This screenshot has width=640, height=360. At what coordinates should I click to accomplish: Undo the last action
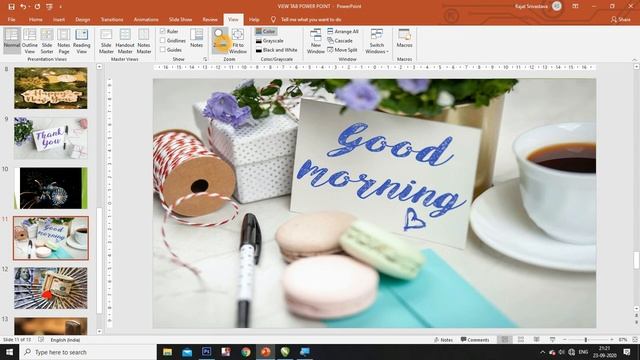pyautogui.click(x=23, y=7)
